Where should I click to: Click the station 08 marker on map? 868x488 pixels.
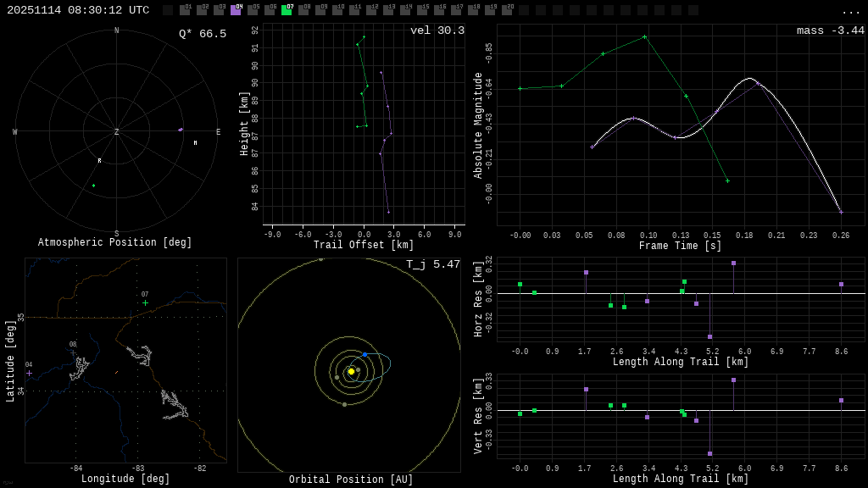point(73,352)
